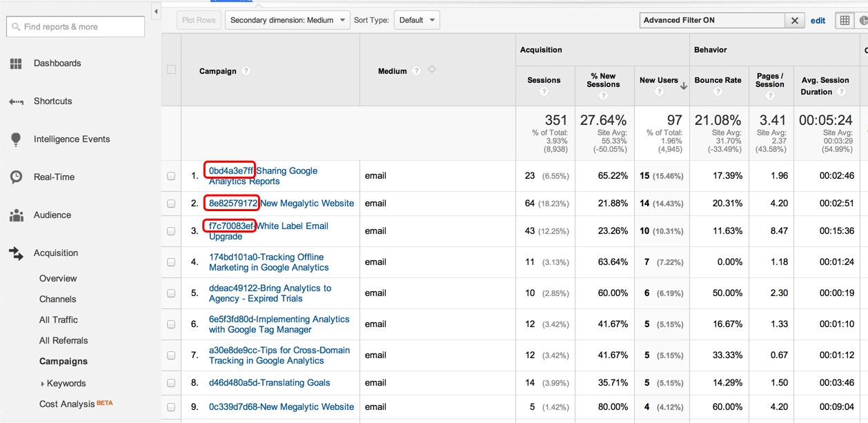Open help icon under % New Sessions
The width and height of the screenshot is (868, 423).
coord(603,96)
